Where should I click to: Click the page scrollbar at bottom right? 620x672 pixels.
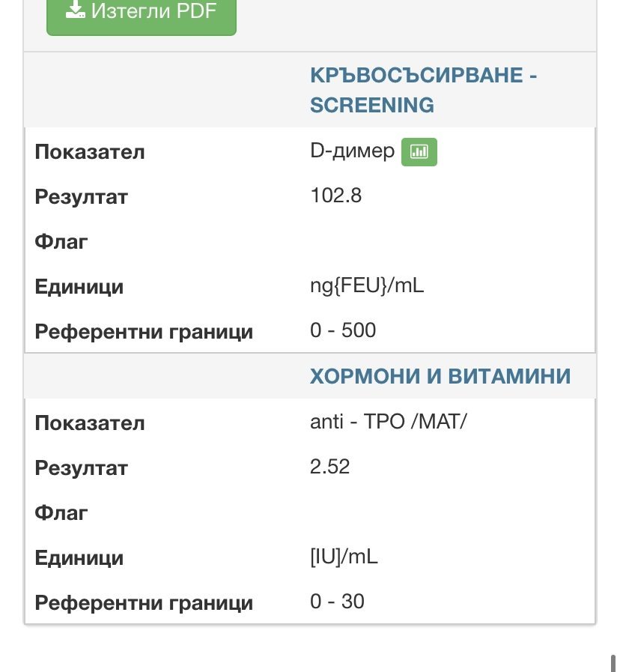(x=613, y=662)
